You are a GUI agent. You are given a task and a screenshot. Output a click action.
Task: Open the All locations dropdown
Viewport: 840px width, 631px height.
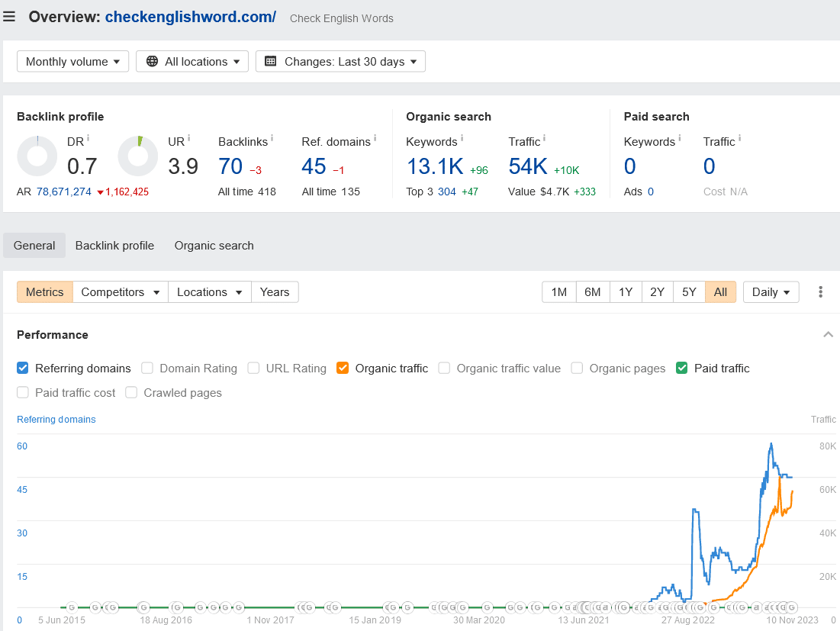pos(192,62)
